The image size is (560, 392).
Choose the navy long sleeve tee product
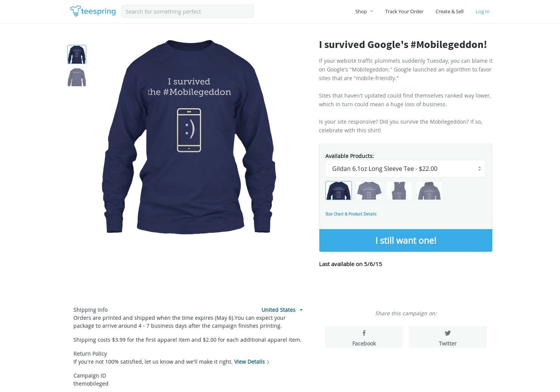click(339, 191)
